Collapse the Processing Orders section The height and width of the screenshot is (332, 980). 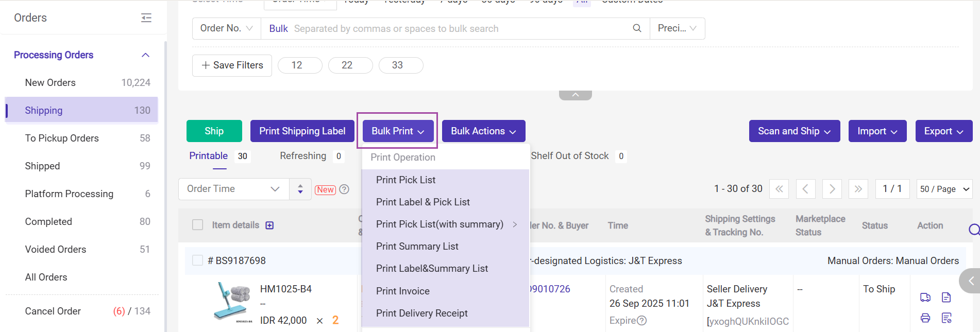point(146,55)
